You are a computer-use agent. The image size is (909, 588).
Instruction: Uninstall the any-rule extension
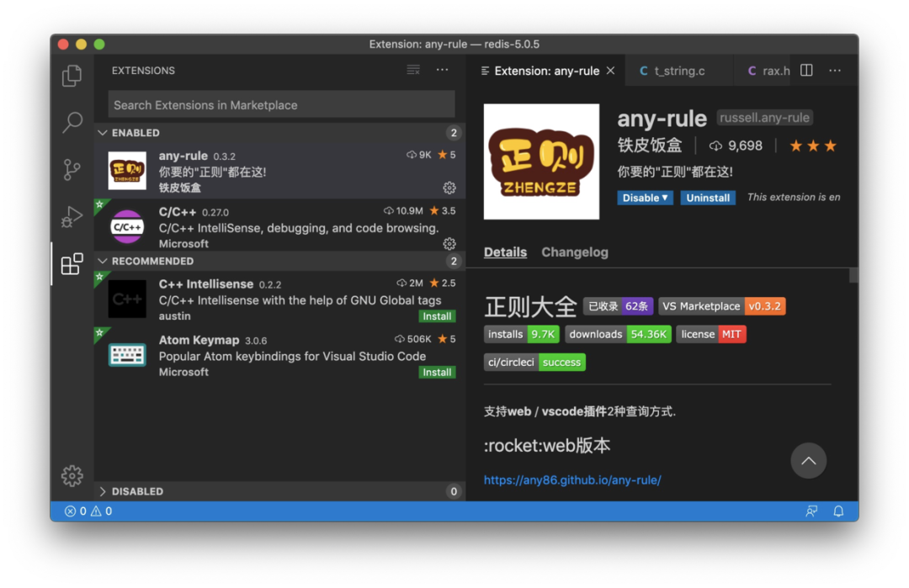(708, 198)
